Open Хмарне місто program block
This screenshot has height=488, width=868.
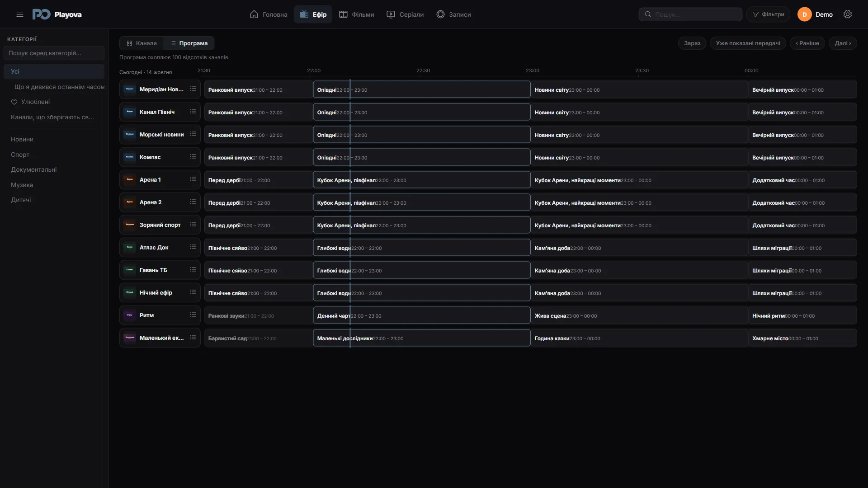[x=802, y=338]
